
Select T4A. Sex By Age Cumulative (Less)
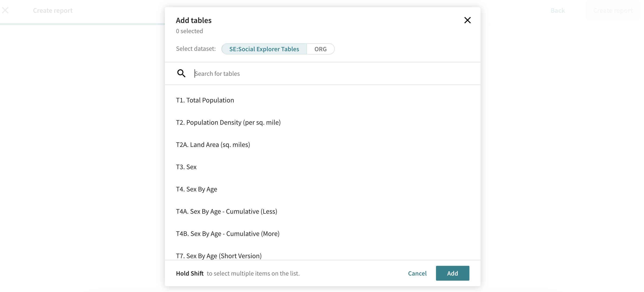tap(226, 211)
